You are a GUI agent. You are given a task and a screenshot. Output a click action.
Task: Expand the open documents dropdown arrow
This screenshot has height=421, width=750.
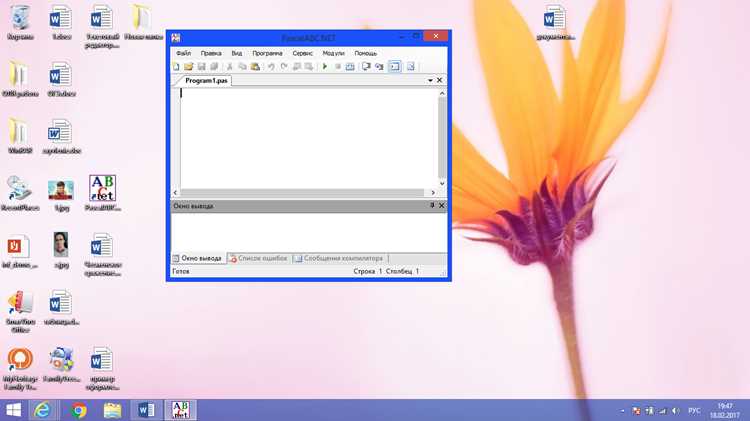430,80
